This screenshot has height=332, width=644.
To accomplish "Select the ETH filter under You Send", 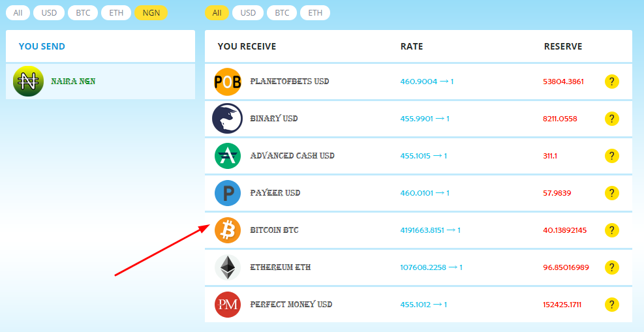I will (116, 13).
